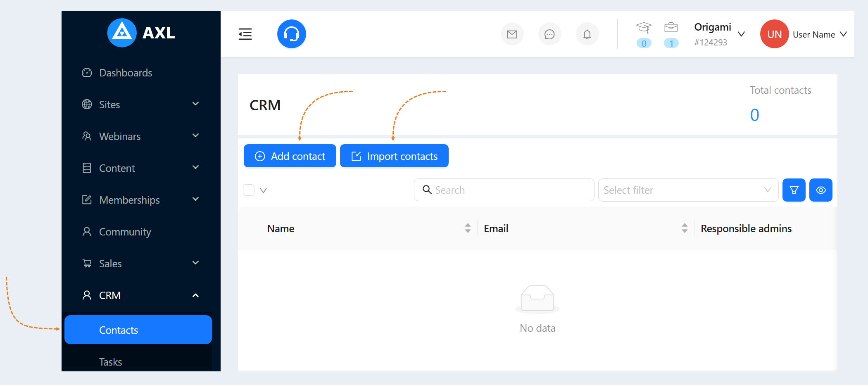Viewport: 868px width, 385px height.
Task: Open Dashboards in the sidebar
Action: (x=126, y=73)
